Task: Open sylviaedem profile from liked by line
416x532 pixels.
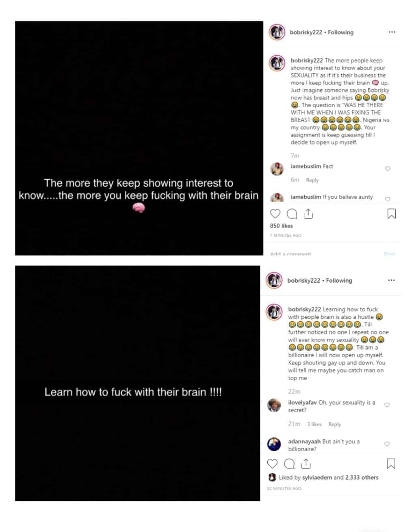Action: point(317,477)
